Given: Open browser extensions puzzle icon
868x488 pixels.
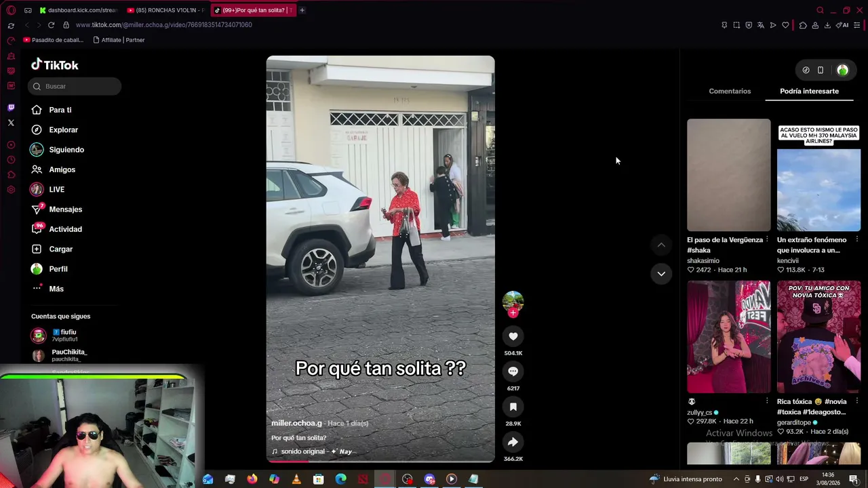Looking at the screenshot, I should [x=803, y=25].
